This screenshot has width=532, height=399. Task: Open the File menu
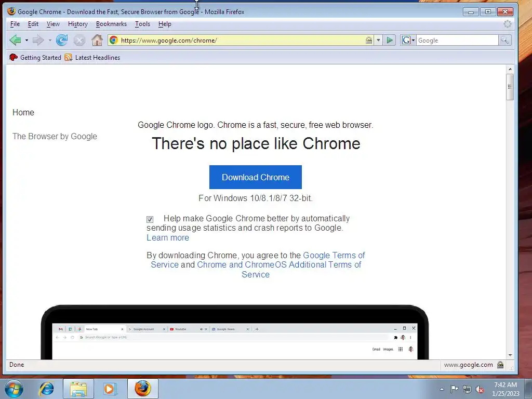(15, 24)
